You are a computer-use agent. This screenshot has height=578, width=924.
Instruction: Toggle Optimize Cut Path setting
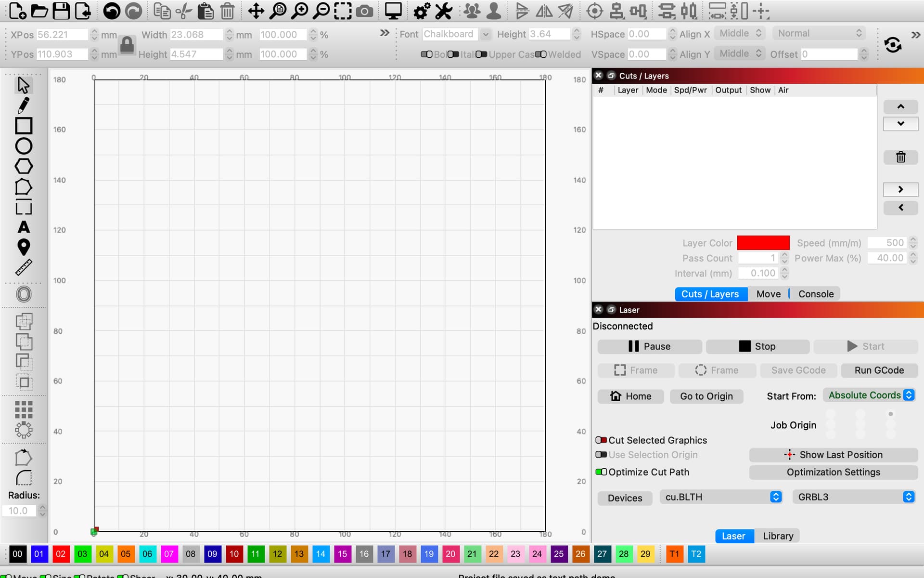(600, 472)
